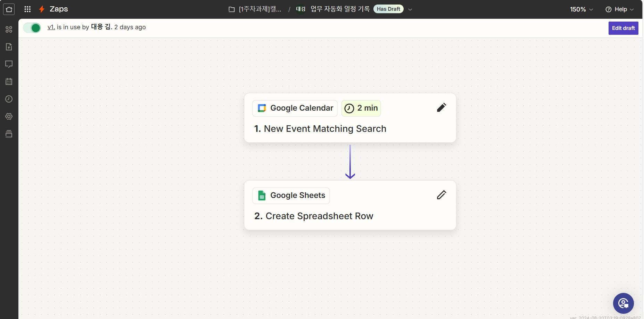Open the comments icon in sidebar
This screenshot has width=644, height=319.
point(9,64)
